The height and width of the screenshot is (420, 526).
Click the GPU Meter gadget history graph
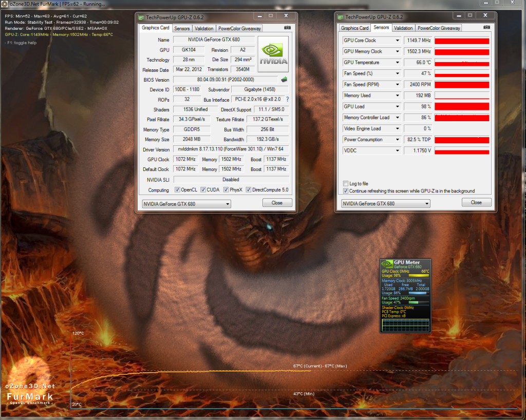(x=405, y=325)
